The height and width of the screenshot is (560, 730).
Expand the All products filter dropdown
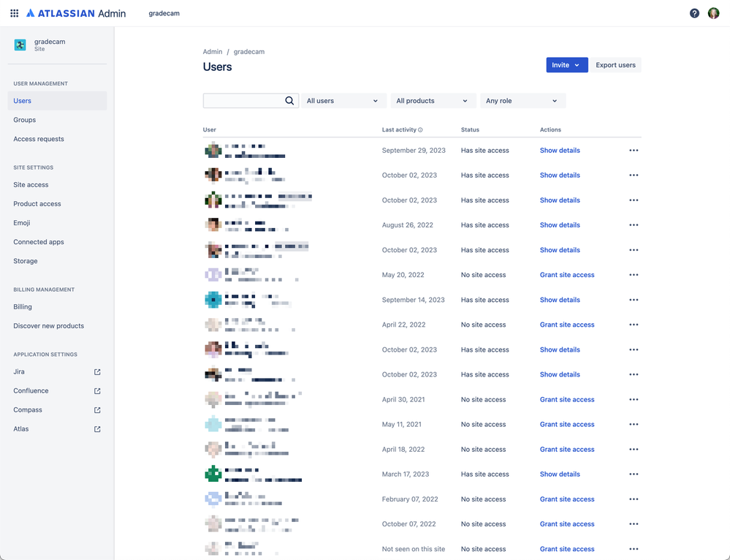(433, 101)
